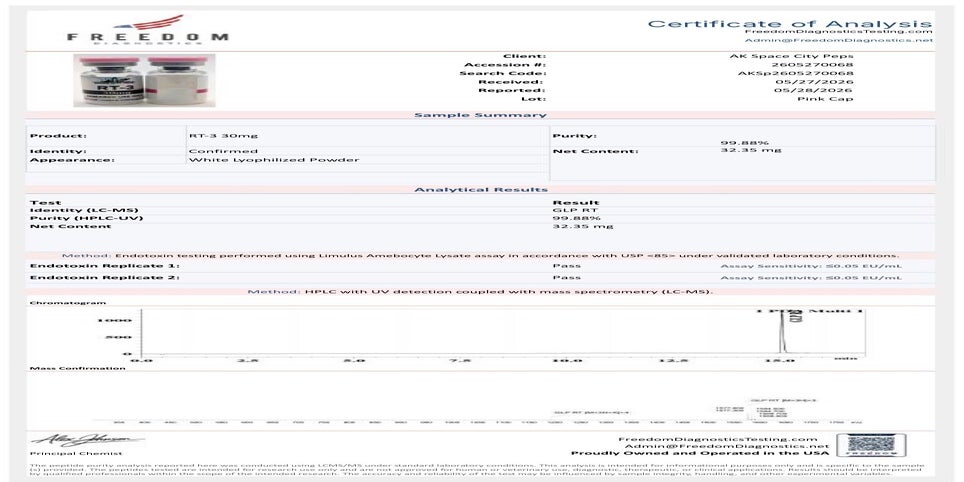Select White Lyophilized Powder value
Screen dimensions: 964x482
(274, 160)
